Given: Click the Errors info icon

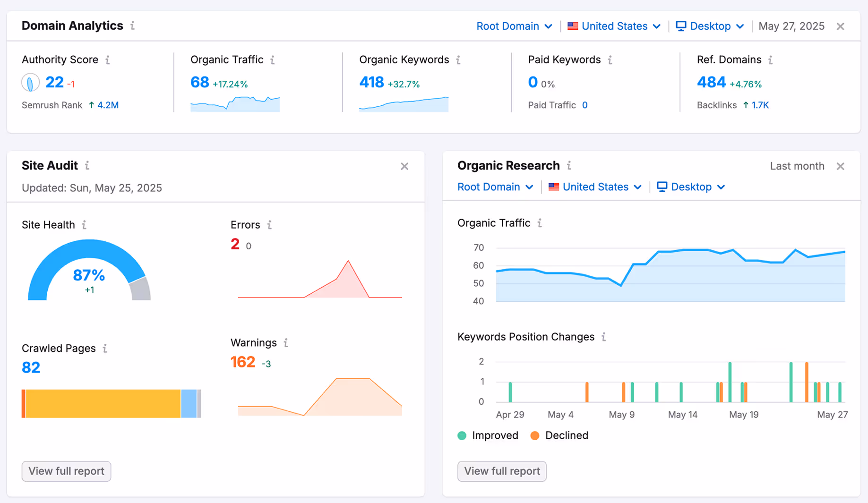Looking at the screenshot, I should tap(270, 225).
